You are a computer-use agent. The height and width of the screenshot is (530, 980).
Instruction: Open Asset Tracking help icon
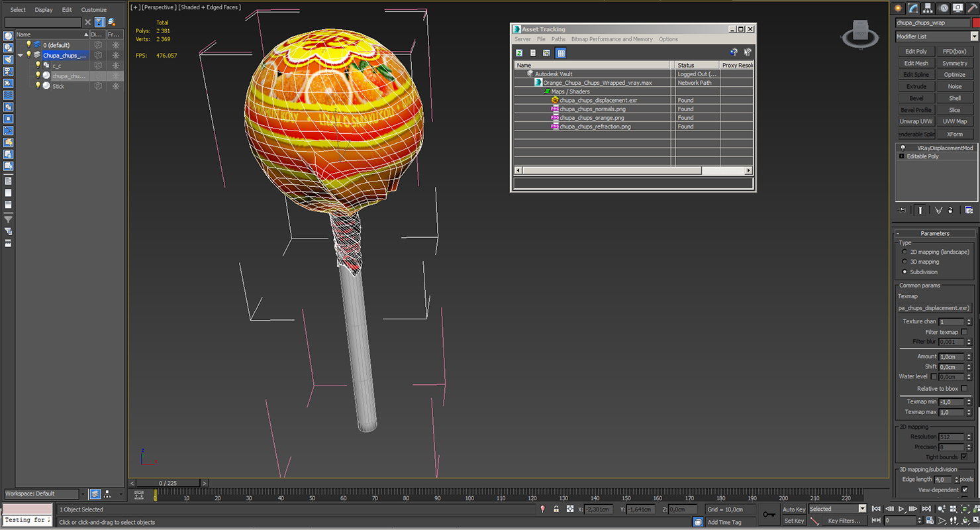coord(734,52)
